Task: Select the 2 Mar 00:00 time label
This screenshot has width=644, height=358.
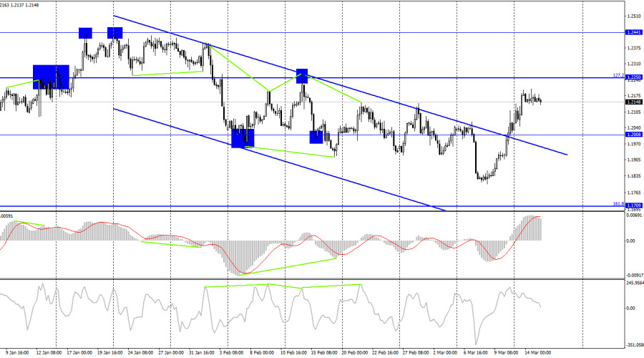Action: coord(445,353)
